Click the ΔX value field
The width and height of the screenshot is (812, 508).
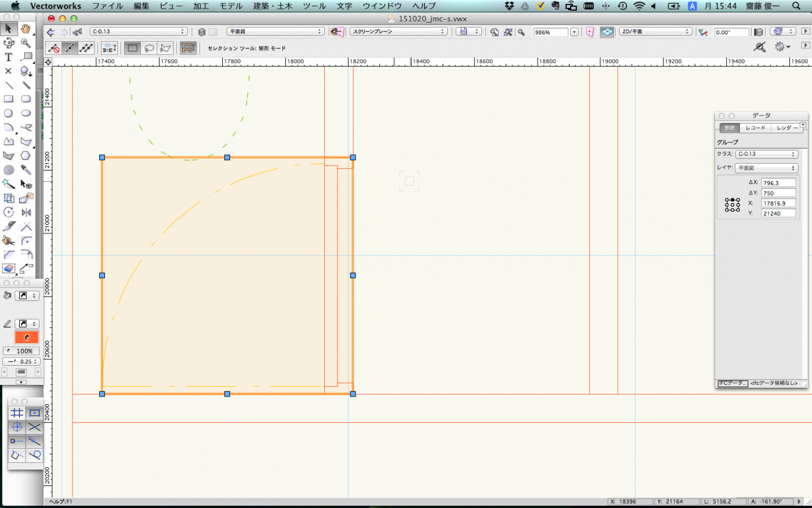point(778,183)
